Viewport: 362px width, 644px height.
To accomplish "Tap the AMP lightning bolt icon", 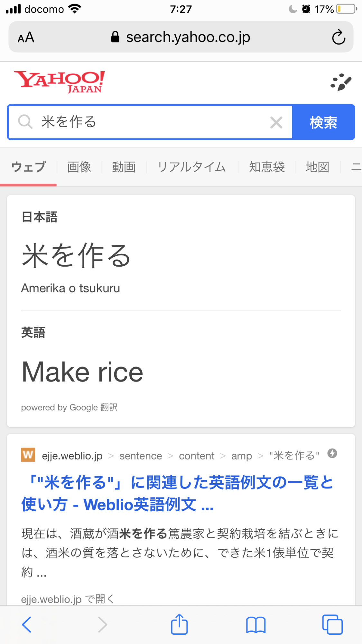I will pyautogui.click(x=332, y=454).
